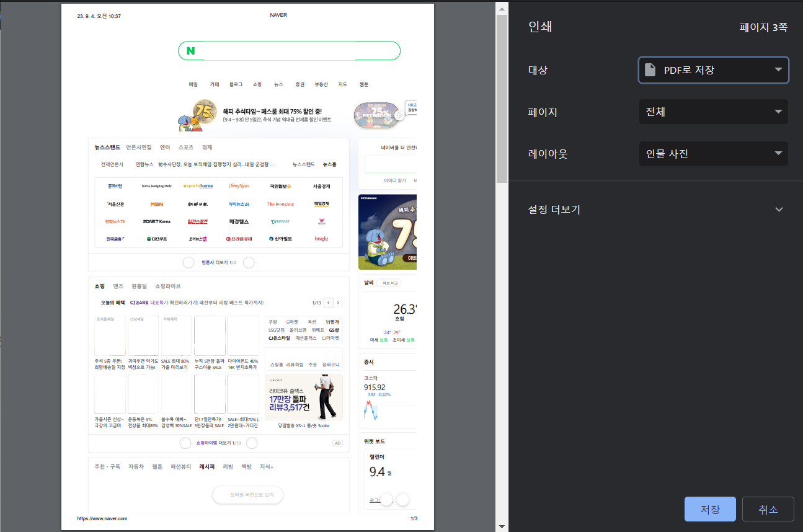Screen dimensions: 803x532
Task: Select the 경제 news tab
Action: [x=207, y=148]
